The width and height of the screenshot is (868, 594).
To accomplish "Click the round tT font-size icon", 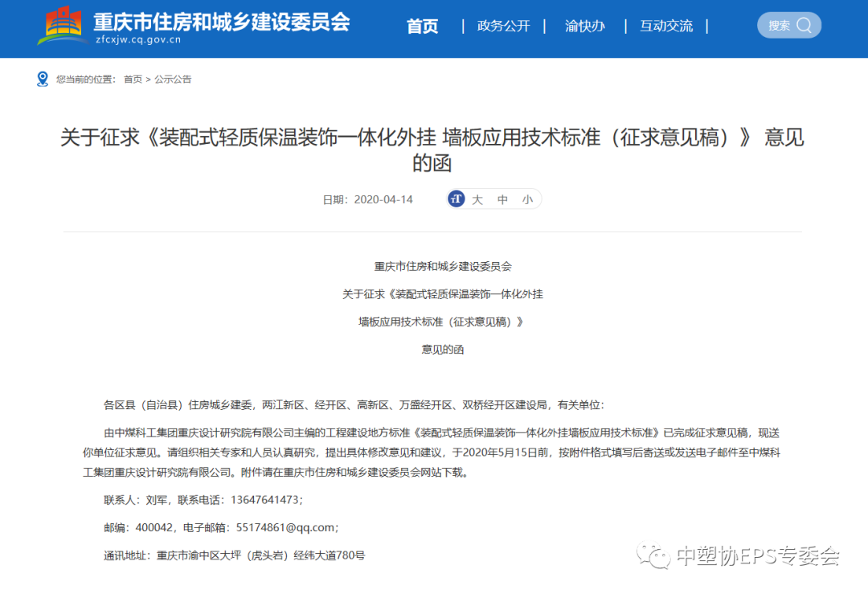I will [x=457, y=199].
